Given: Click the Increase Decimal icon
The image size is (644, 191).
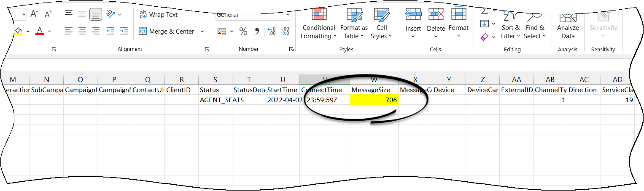Looking at the screenshot, I should click(272, 31).
